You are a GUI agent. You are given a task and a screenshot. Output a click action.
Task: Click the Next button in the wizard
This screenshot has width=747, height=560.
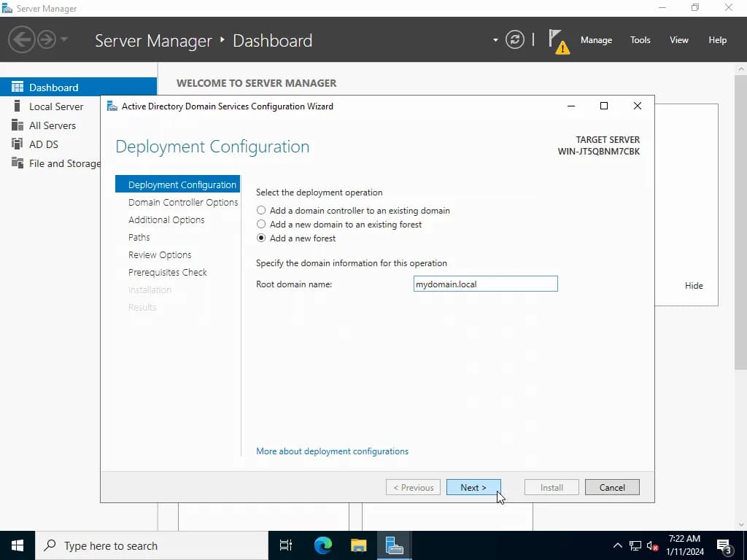473,487
